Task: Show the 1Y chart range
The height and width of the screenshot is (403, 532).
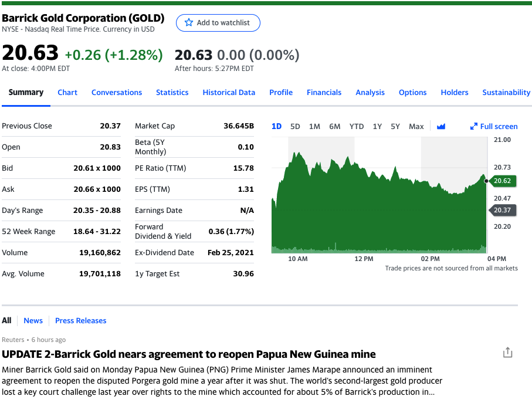Action: pos(377,126)
